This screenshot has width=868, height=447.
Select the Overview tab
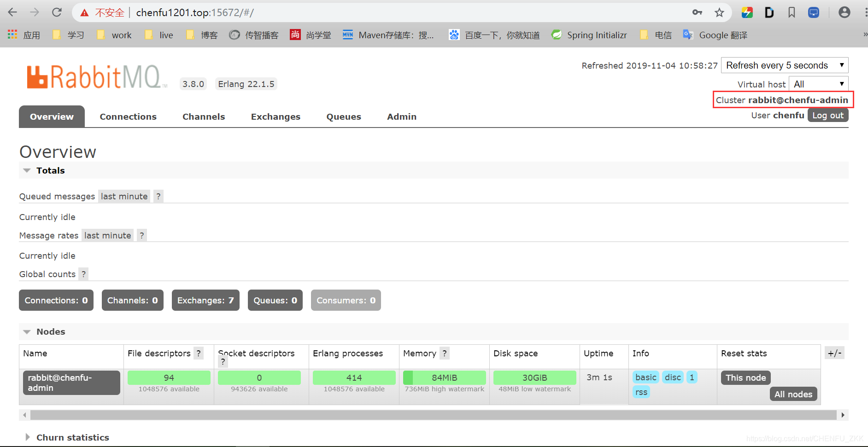coord(52,116)
